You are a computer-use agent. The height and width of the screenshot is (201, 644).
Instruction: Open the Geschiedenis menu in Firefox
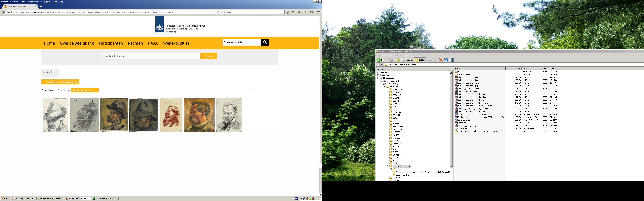[x=33, y=2]
